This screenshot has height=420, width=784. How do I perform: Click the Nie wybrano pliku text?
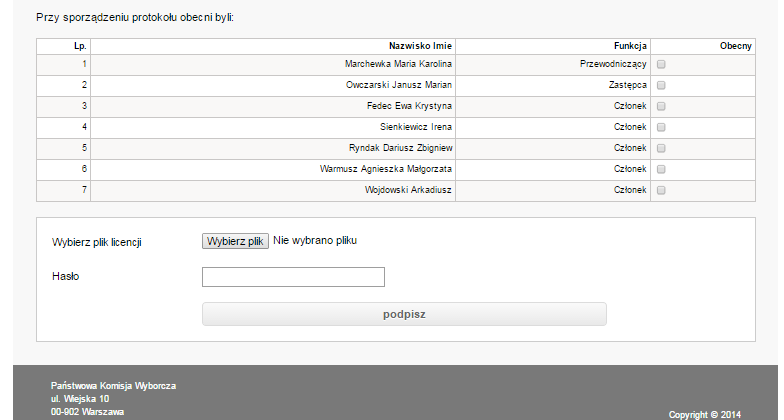pos(315,240)
